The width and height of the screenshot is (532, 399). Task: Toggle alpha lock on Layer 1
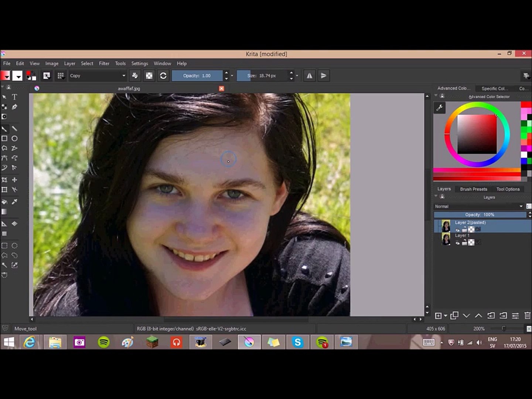471,243
